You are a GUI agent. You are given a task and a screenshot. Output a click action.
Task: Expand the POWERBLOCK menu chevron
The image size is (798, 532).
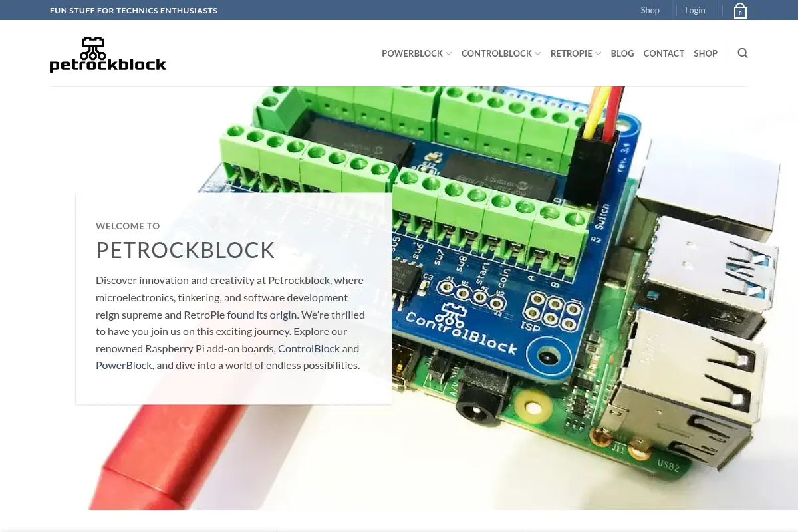[x=449, y=54]
